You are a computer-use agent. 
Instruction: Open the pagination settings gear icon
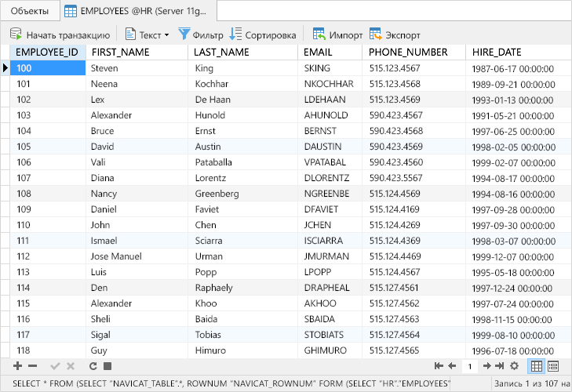coord(515,366)
